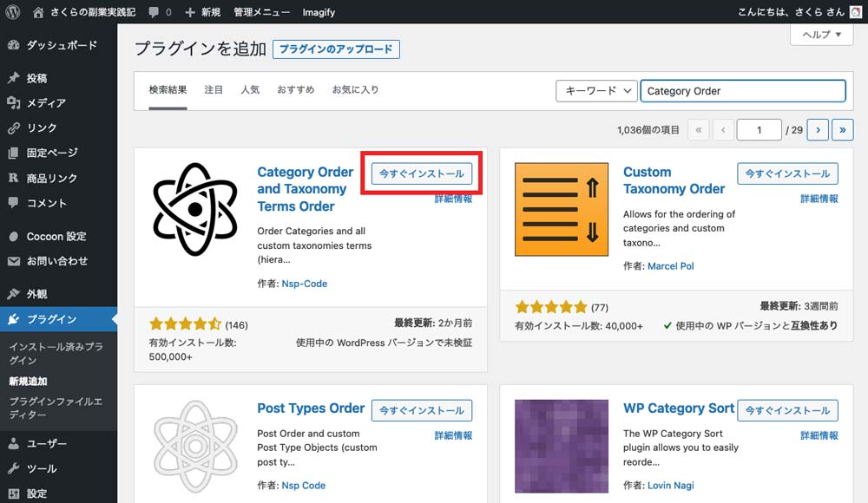Viewport: 868px width, 503px height.
Task: Click こんにちは、さくら さん greeting
Action: (x=791, y=12)
